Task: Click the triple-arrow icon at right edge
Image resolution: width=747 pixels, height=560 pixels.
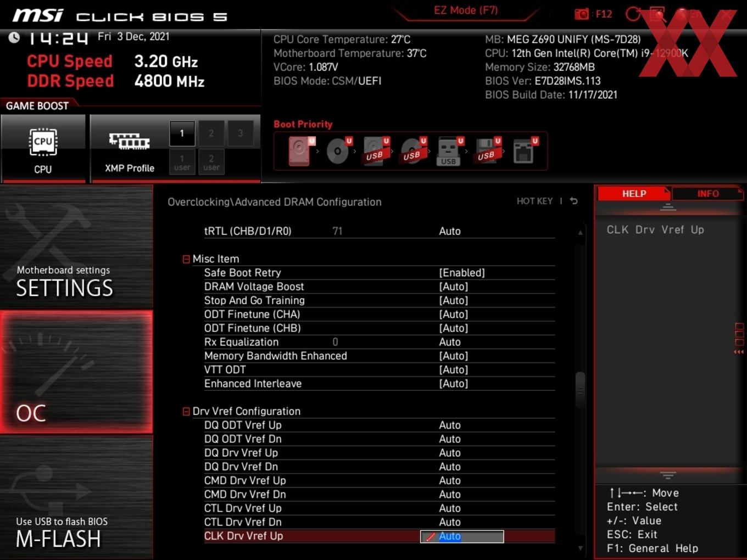Action: click(x=739, y=352)
